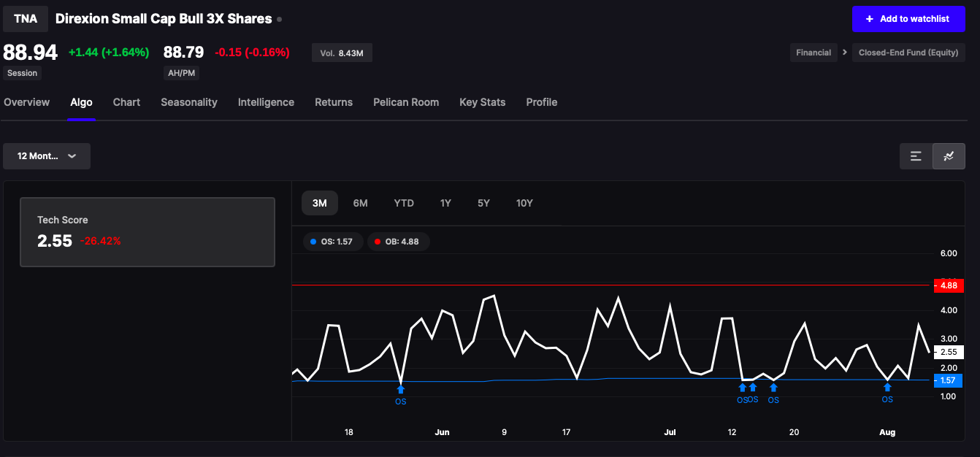The height and width of the screenshot is (457, 980).
Task: Click the session price 88.94
Action: pyautogui.click(x=31, y=53)
